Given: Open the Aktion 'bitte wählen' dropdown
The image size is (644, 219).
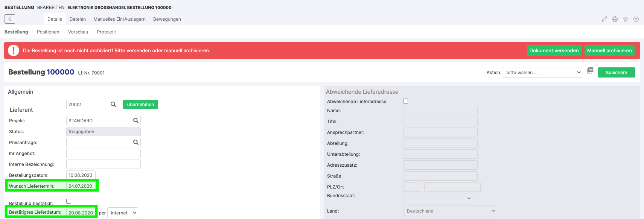Looking at the screenshot, I should [x=542, y=73].
